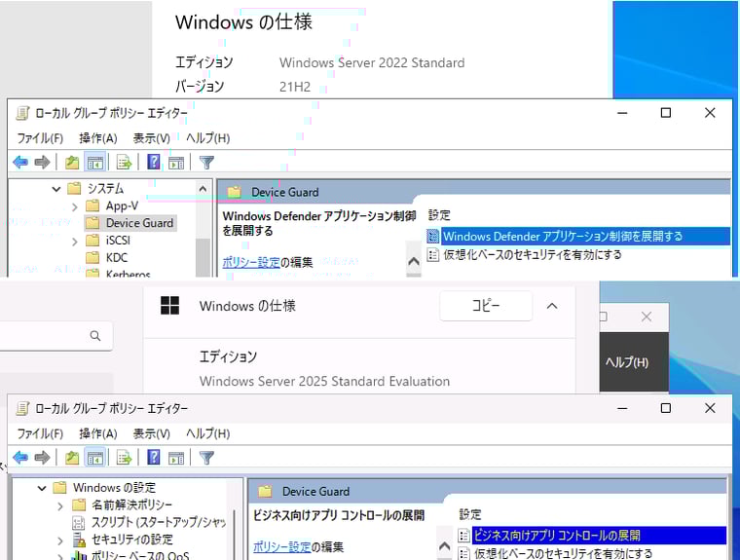Click the search magnifier icon in Settings
This screenshot has width=740, height=560.
(x=95, y=336)
